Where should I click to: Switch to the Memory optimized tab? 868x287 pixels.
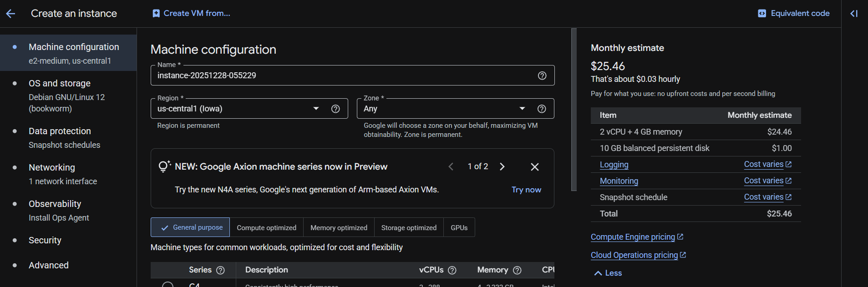click(x=339, y=227)
